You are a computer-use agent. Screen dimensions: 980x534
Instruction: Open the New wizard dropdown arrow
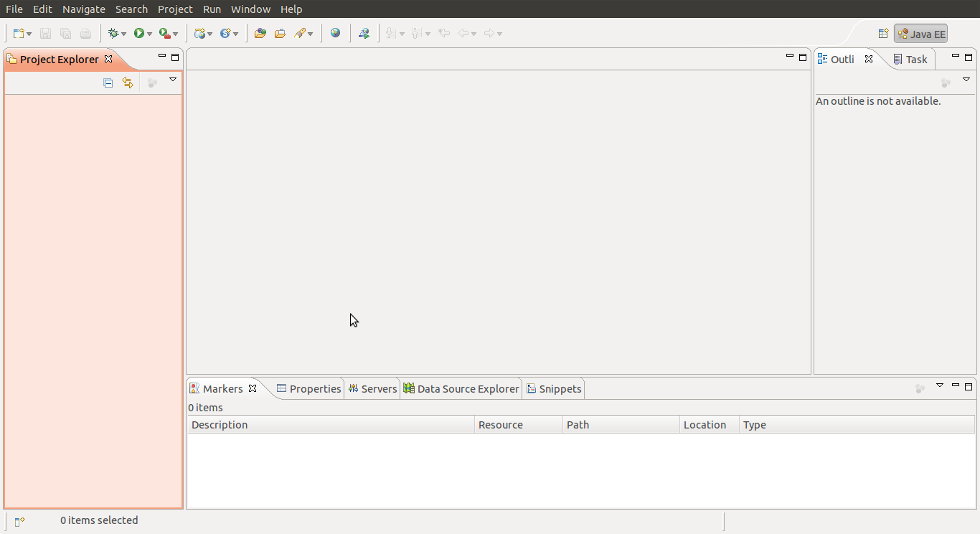[x=29, y=33]
